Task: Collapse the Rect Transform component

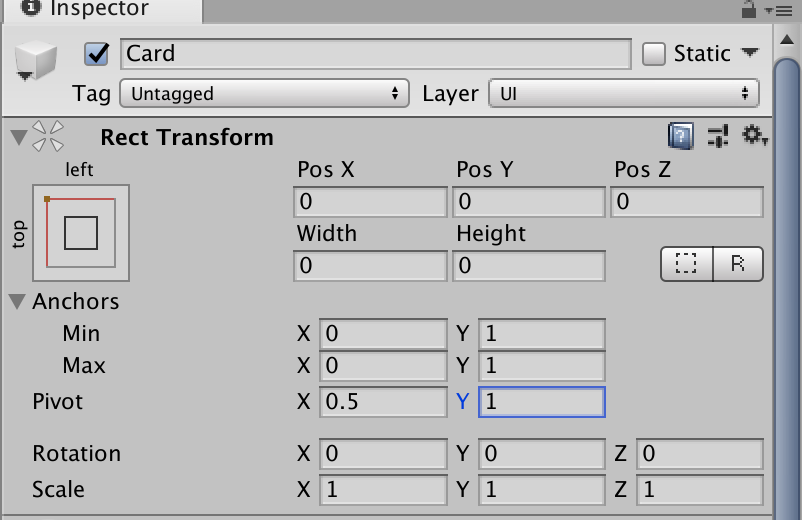Action: click(x=18, y=138)
